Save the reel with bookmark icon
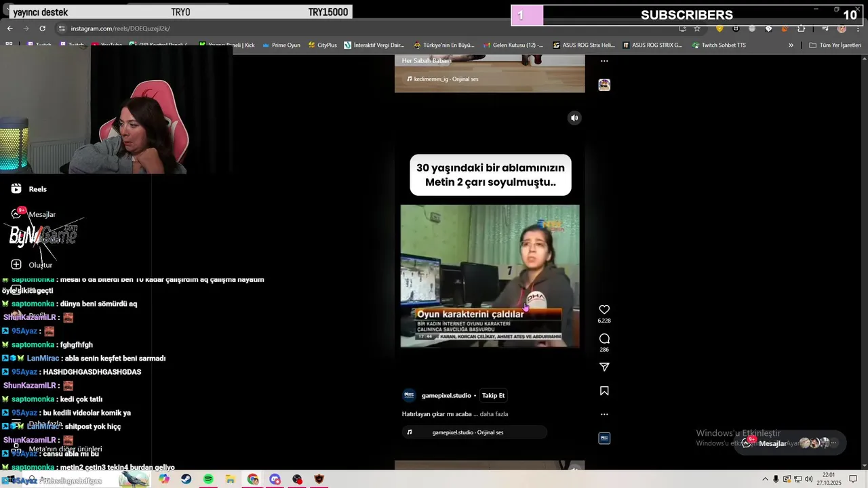Viewport: 868px width, 488px height. [604, 391]
